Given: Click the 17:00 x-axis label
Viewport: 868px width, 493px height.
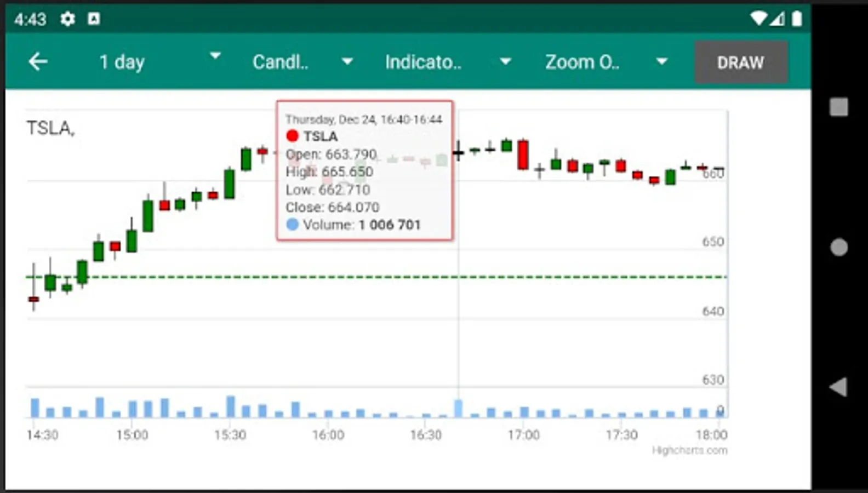Looking at the screenshot, I should coord(524,435).
